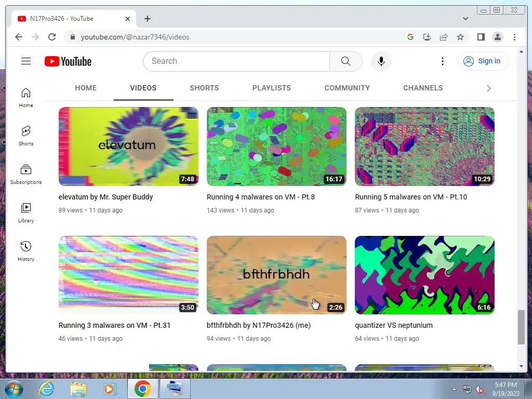Click the YouTube logo
This screenshot has height=399, width=532.
pyautogui.click(x=68, y=61)
